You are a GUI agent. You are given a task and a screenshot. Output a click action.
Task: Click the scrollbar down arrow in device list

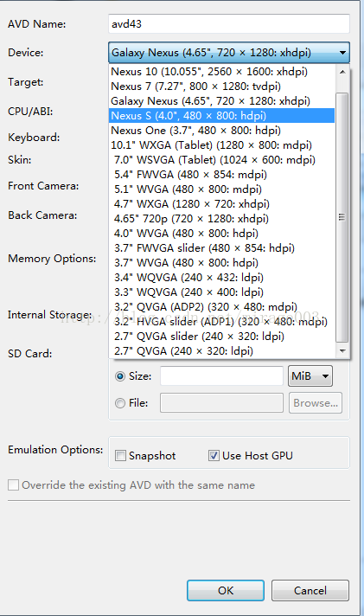click(342, 350)
